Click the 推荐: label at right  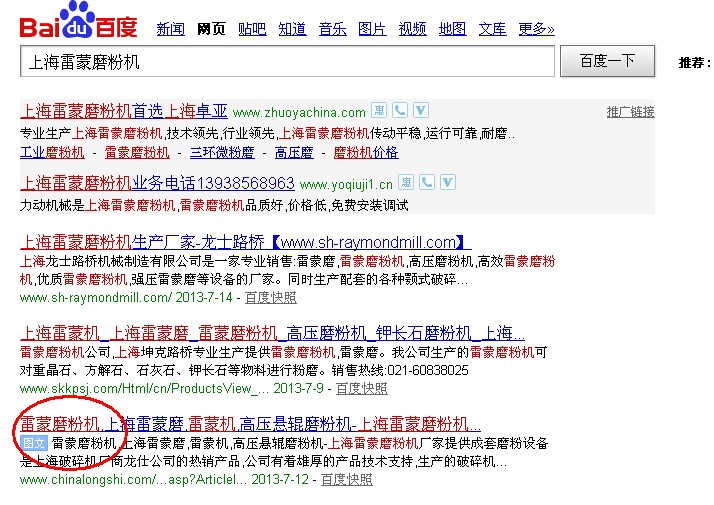695,62
